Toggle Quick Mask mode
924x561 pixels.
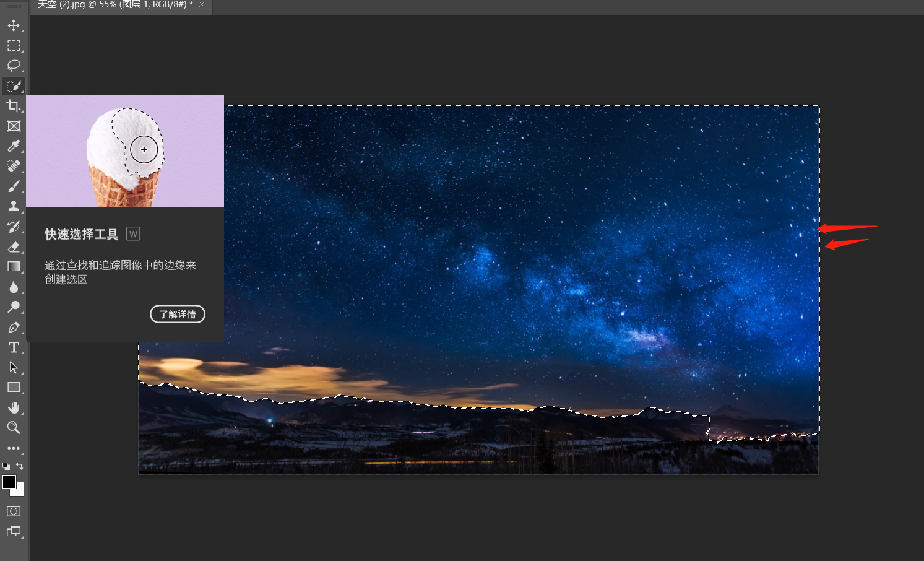click(x=14, y=511)
